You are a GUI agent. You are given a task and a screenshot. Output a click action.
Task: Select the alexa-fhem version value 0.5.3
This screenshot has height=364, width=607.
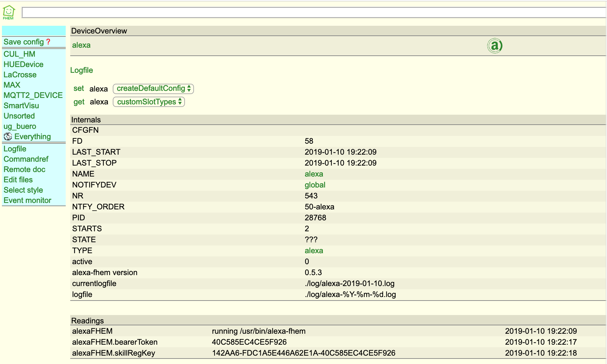point(313,273)
